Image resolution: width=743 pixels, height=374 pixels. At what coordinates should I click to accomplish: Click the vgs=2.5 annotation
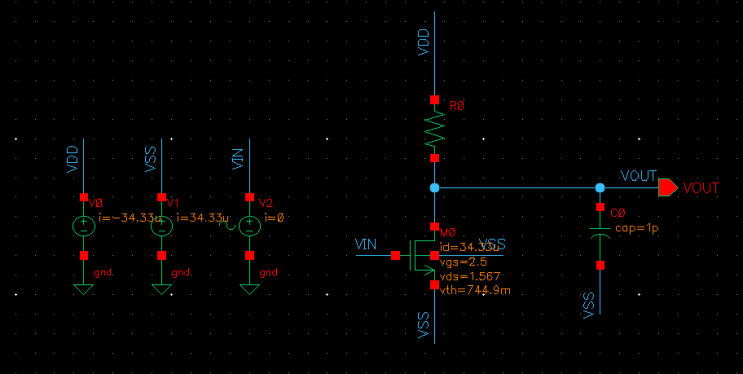[x=463, y=262]
